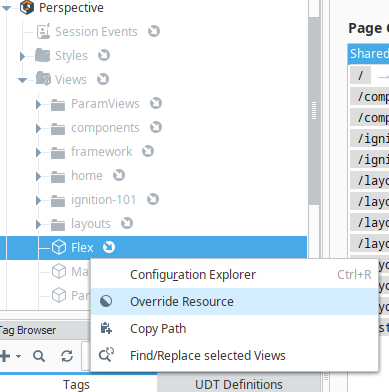The width and height of the screenshot is (389, 392).
Task: Click the ParamViews folder icon
Action: pyautogui.click(x=58, y=104)
